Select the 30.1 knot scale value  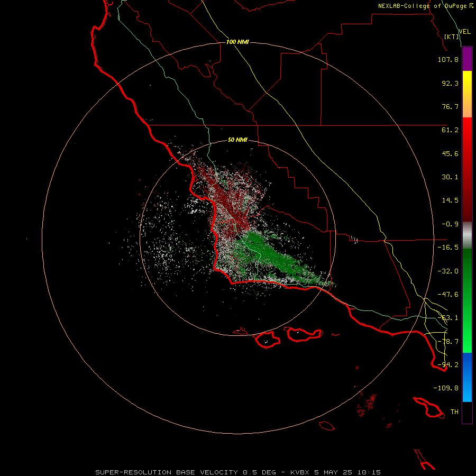click(x=450, y=177)
